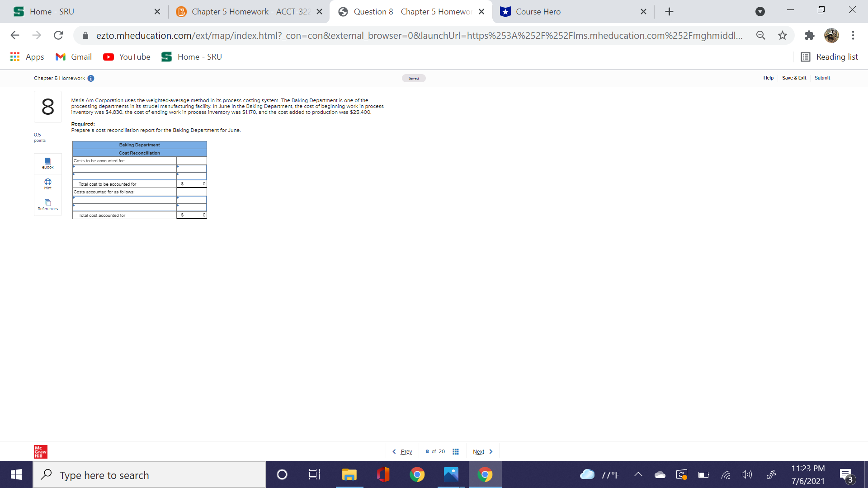Click the Type here to search field
This screenshot has width=868, height=488.
(x=149, y=474)
